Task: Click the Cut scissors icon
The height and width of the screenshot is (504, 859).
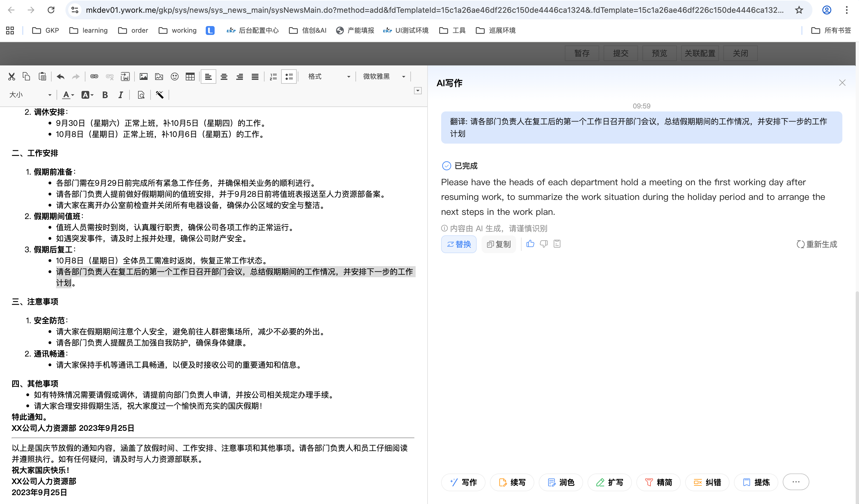Action: coord(12,77)
